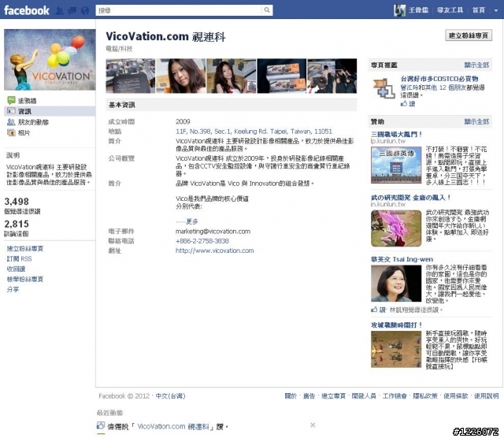The image size is (504, 438).
Task: Open http://www.vicovation.com website link
Action: 214,251
